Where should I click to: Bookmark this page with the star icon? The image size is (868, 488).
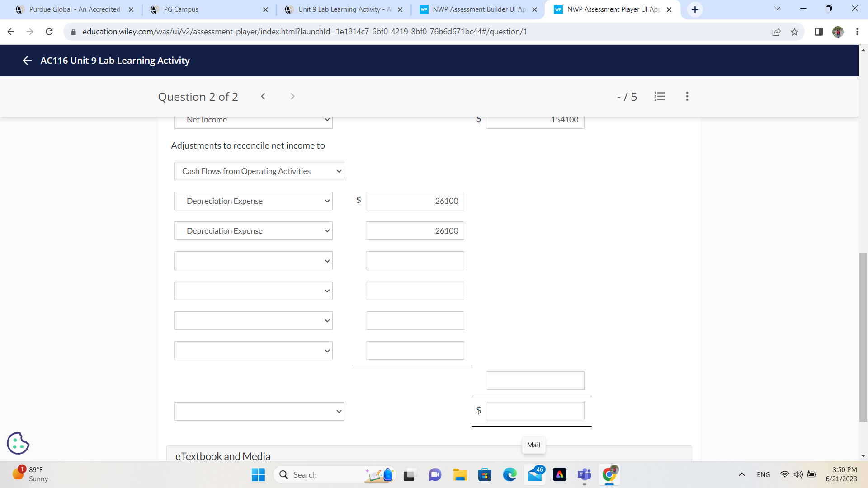pyautogui.click(x=794, y=32)
